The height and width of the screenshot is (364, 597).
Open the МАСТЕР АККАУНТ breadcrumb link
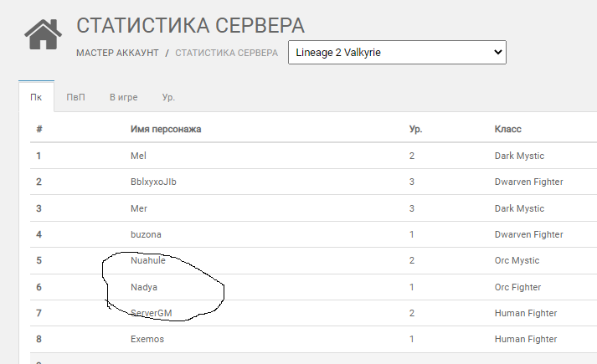(x=117, y=53)
